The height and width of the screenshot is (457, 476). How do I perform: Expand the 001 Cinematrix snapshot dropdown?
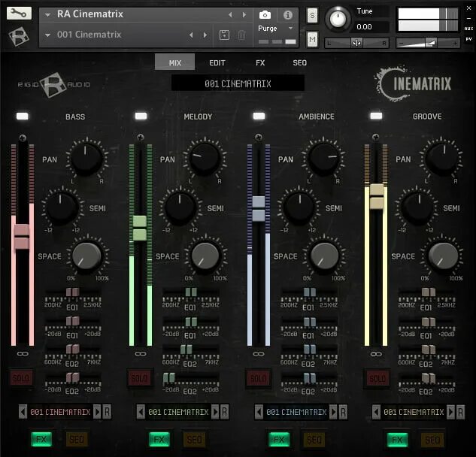pos(47,35)
